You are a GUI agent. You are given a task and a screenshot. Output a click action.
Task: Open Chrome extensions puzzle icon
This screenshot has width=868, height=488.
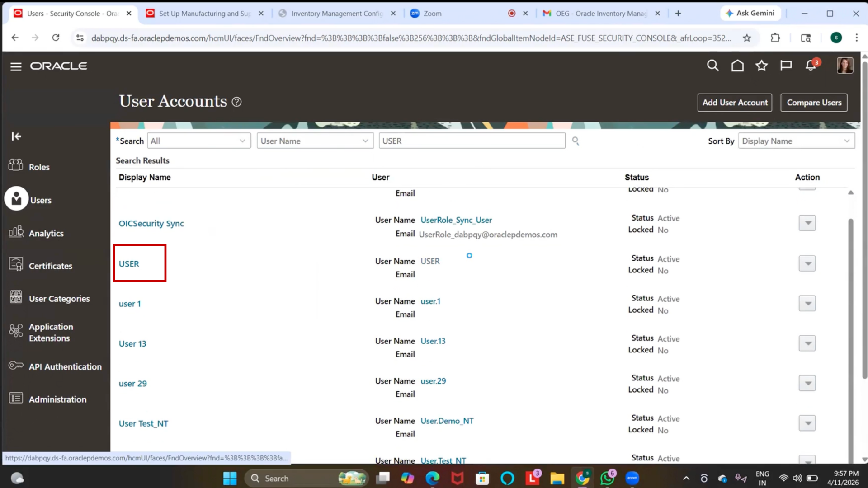click(x=775, y=38)
